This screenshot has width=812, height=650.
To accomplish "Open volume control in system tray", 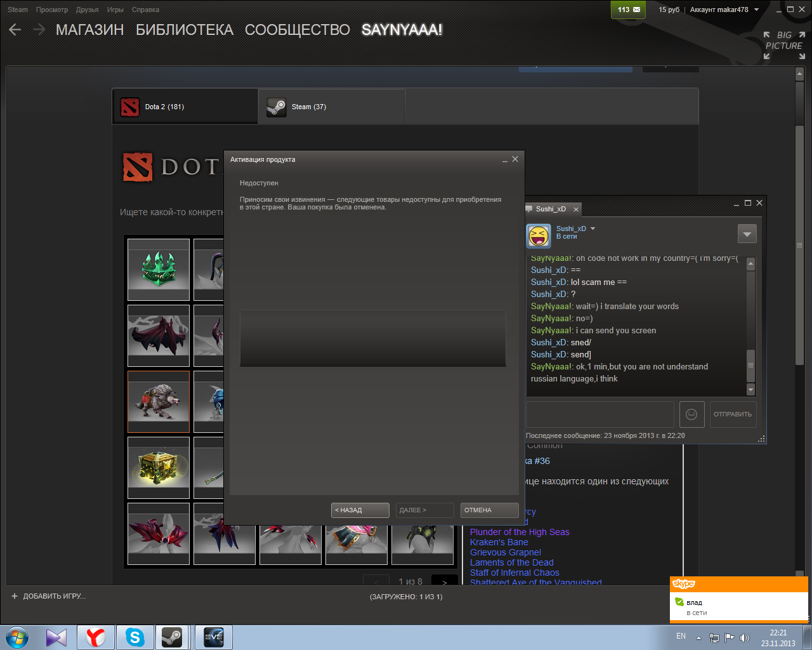I will (x=745, y=637).
